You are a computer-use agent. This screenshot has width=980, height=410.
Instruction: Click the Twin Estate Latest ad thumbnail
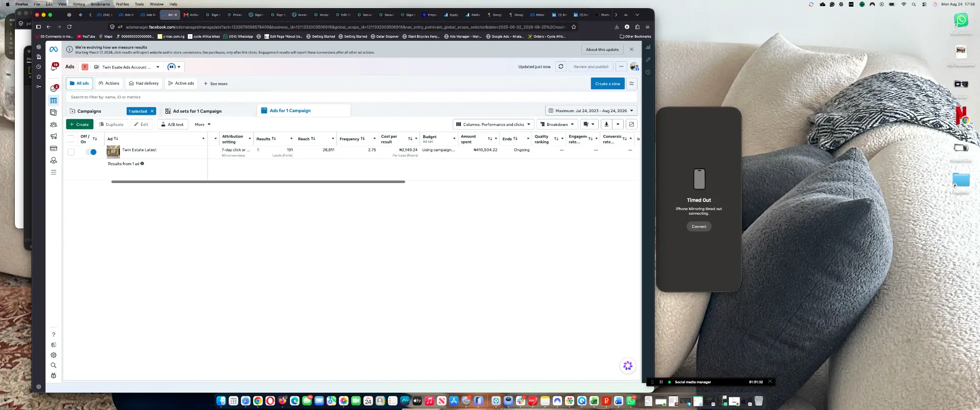pos(113,151)
